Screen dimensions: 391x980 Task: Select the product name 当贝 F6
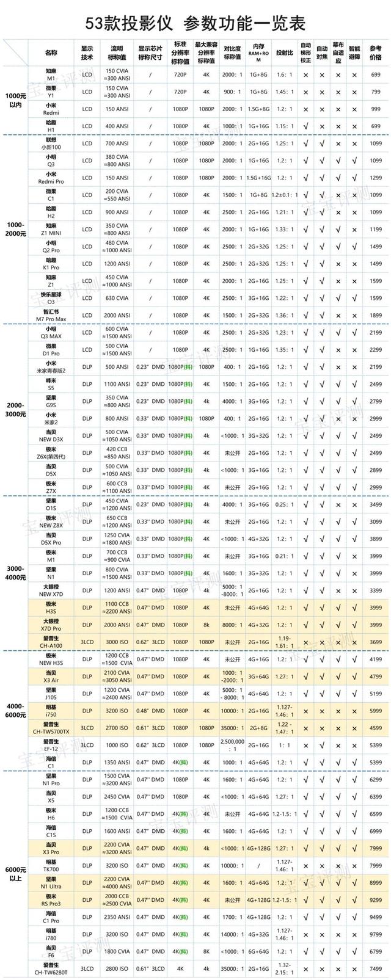[x=51, y=951]
